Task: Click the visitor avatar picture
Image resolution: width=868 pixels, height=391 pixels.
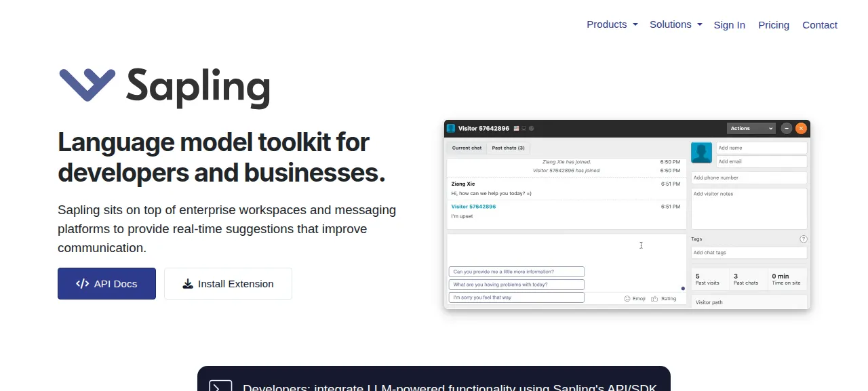Action: point(701,152)
